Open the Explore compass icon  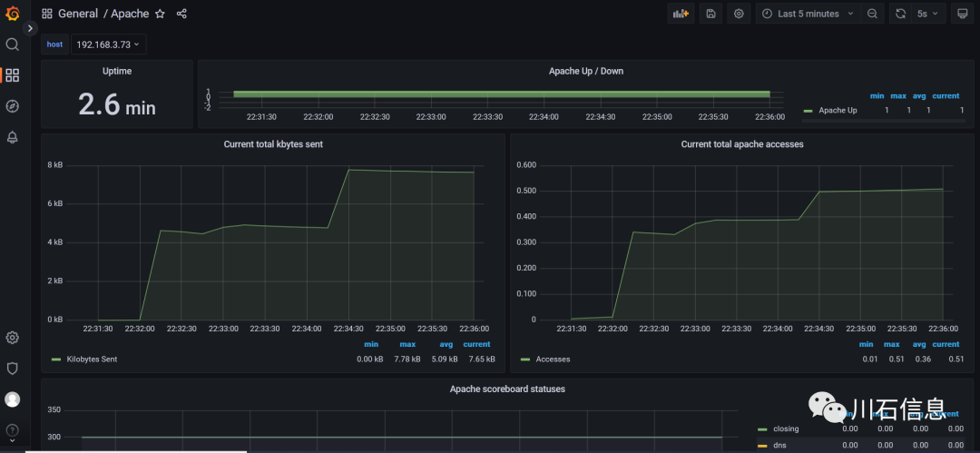(x=13, y=106)
